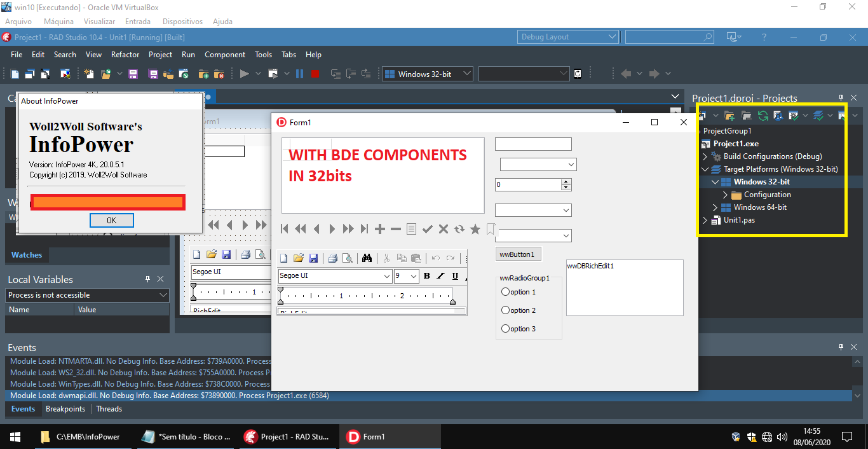Expand the Windows 64-bit platform node
This screenshot has width=868, height=449.
coord(715,207)
